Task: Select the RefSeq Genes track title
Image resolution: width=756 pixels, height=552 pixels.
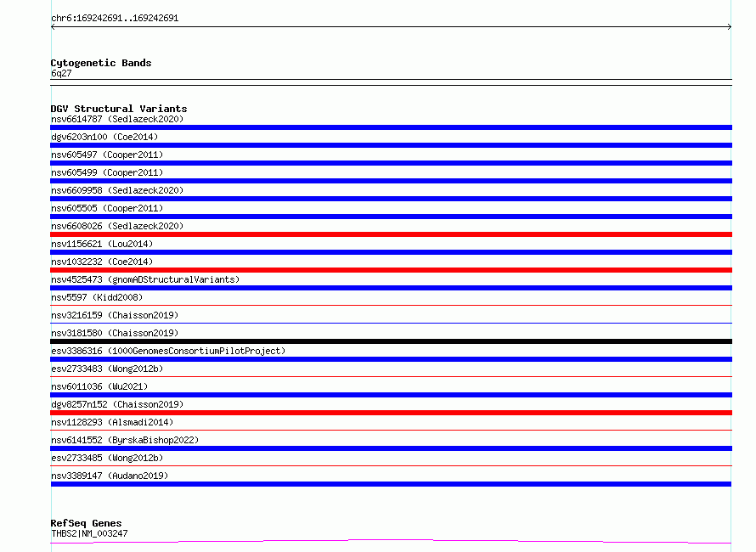Action: (x=86, y=523)
